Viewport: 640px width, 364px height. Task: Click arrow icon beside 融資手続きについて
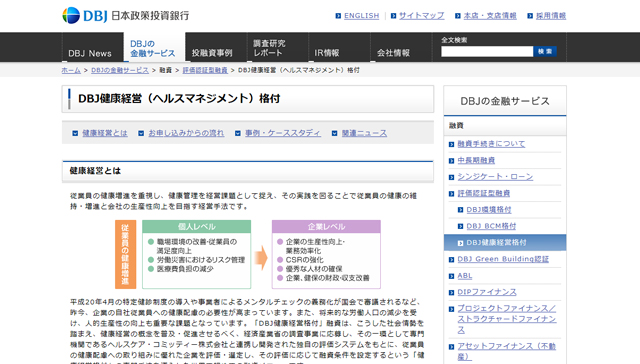451,144
